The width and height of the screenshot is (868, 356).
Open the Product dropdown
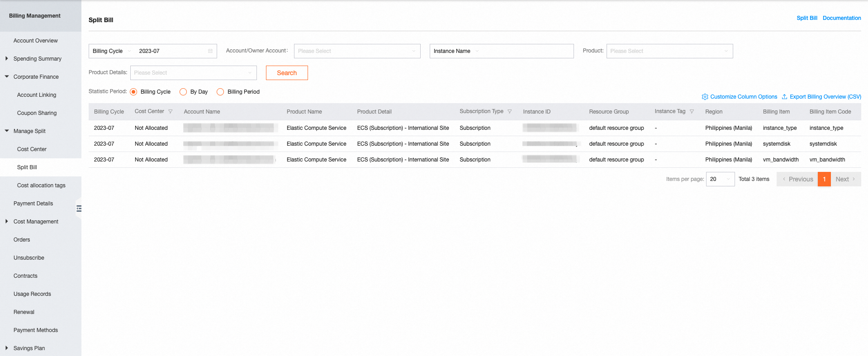click(x=669, y=51)
